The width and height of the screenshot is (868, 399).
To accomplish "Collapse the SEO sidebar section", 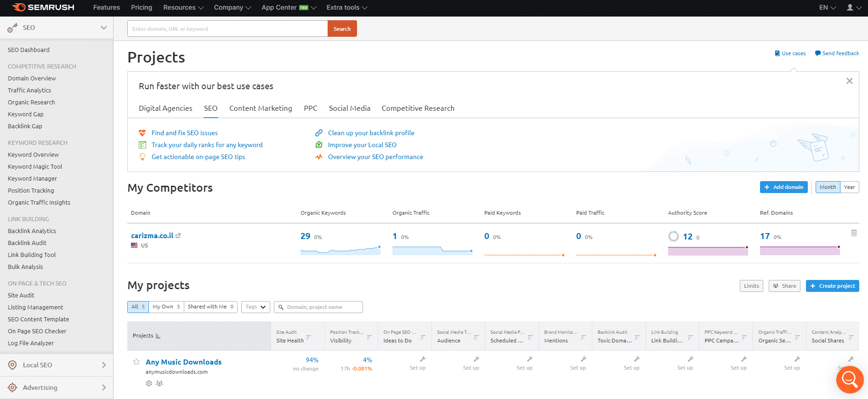I will point(104,28).
